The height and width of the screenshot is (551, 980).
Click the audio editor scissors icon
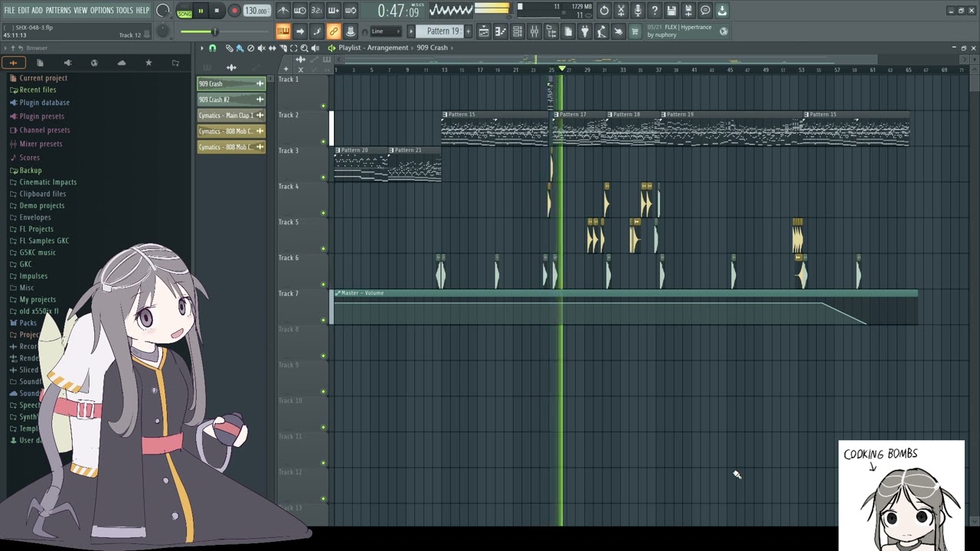pyautogui.click(x=621, y=11)
